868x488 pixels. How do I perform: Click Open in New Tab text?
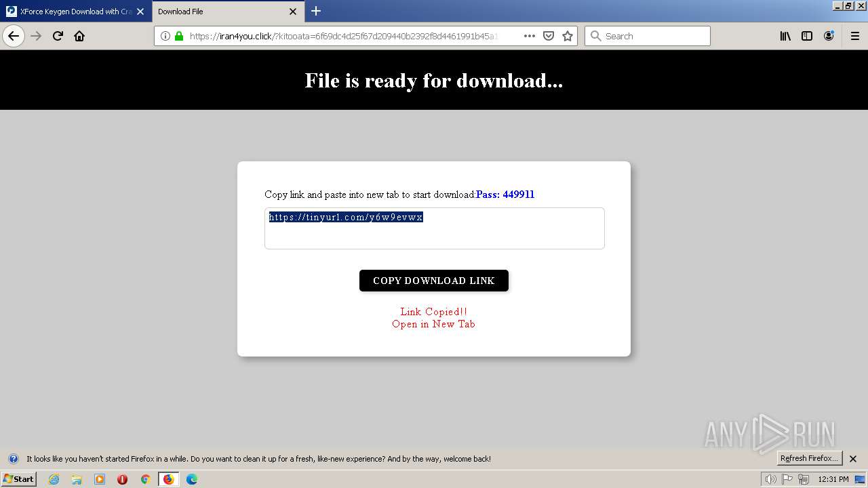click(x=434, y=324)
